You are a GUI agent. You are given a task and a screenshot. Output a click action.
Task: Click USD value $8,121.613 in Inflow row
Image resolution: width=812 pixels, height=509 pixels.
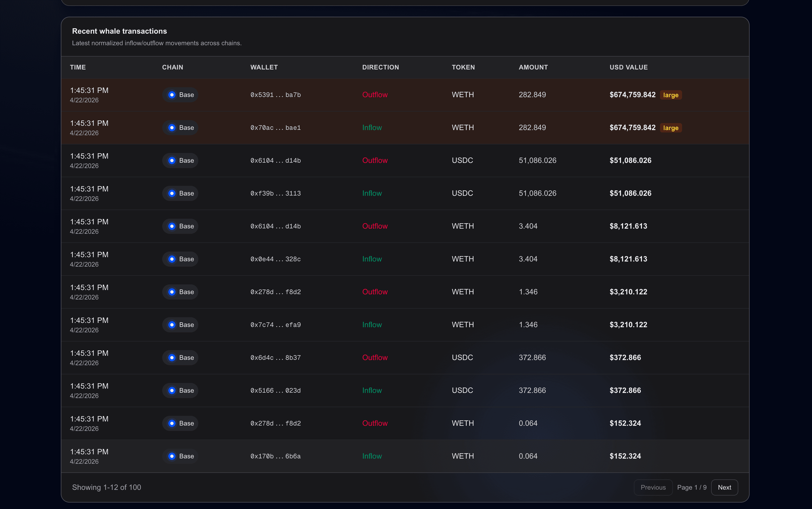[x=628, y=259]
